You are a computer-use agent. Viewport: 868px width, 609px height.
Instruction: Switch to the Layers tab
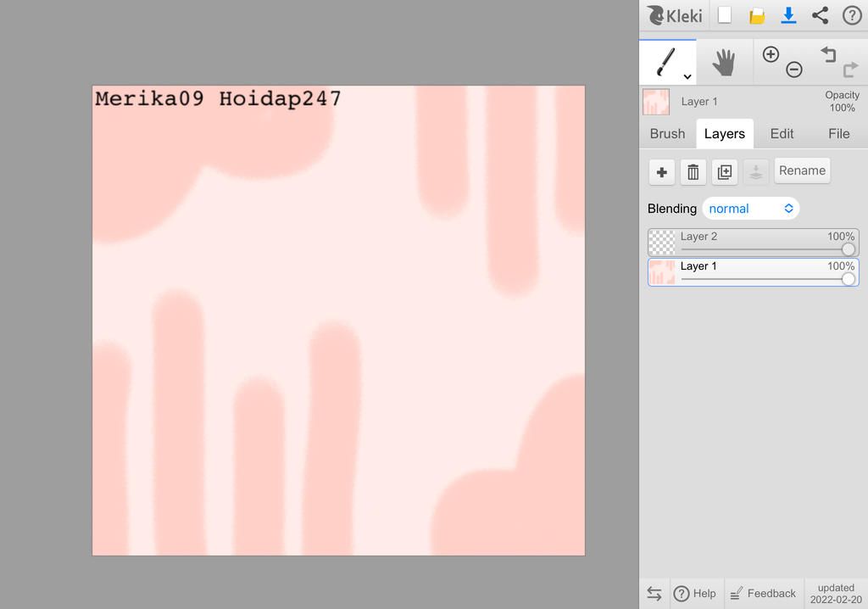click(724, 133)
